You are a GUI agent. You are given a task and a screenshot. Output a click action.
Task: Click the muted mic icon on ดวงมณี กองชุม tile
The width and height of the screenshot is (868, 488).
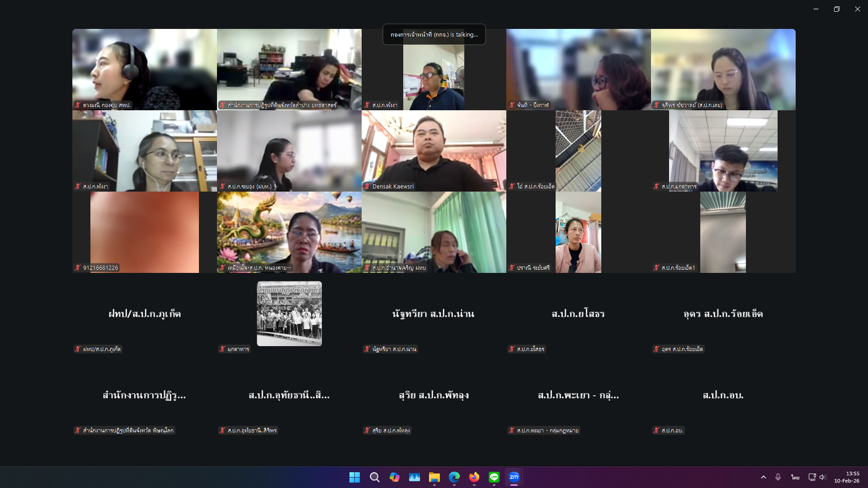tap(77, 105)
